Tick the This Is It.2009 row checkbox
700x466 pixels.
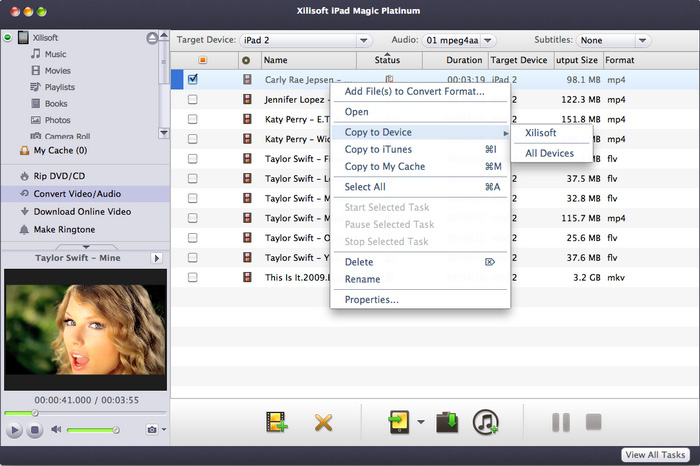(x=192, y=277)
